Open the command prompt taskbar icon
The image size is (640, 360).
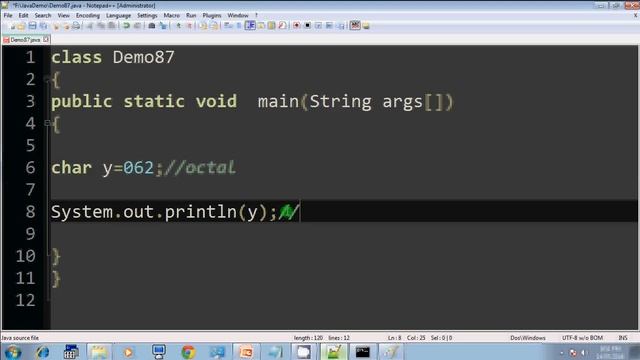[362, 352]
